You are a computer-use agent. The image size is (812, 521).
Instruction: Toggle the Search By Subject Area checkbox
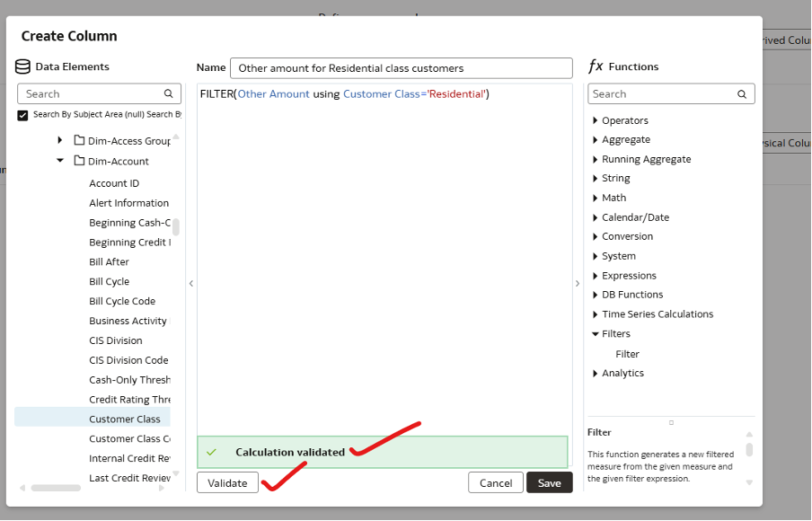[23, 115]
